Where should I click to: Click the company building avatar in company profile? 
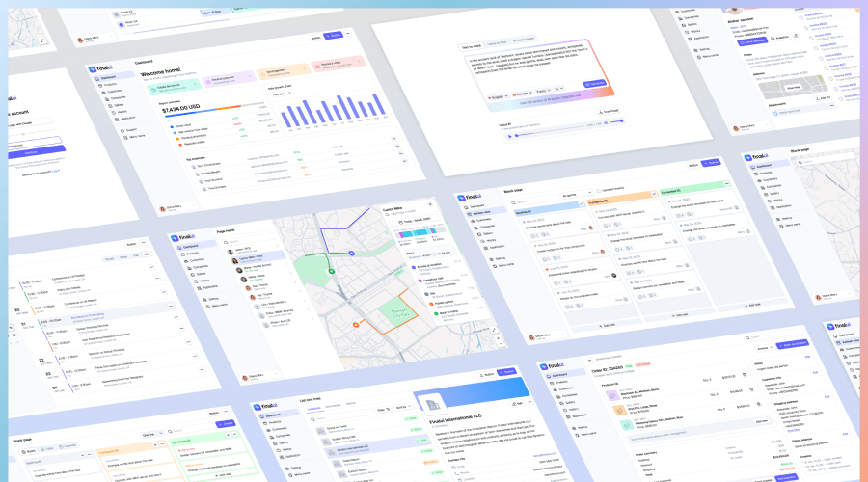coord(432,405)
